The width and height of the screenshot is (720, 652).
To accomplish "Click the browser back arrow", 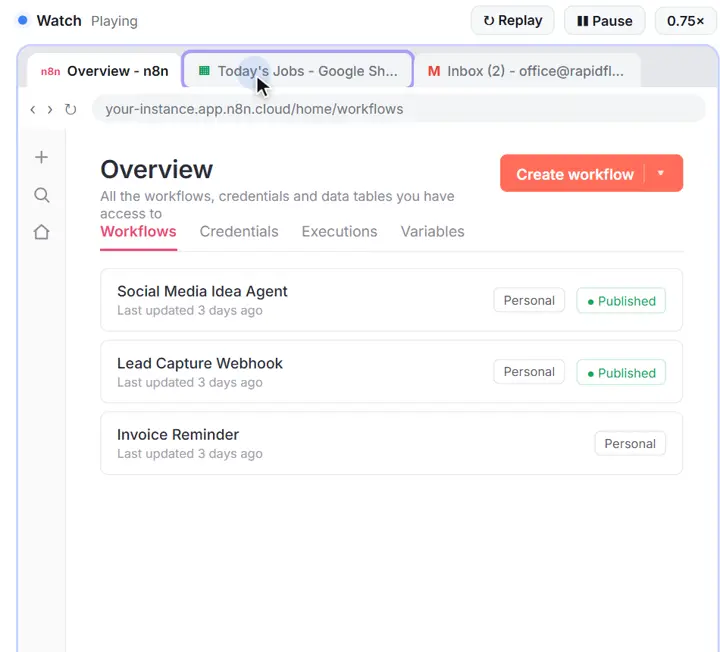I will [x=33, y=110].
